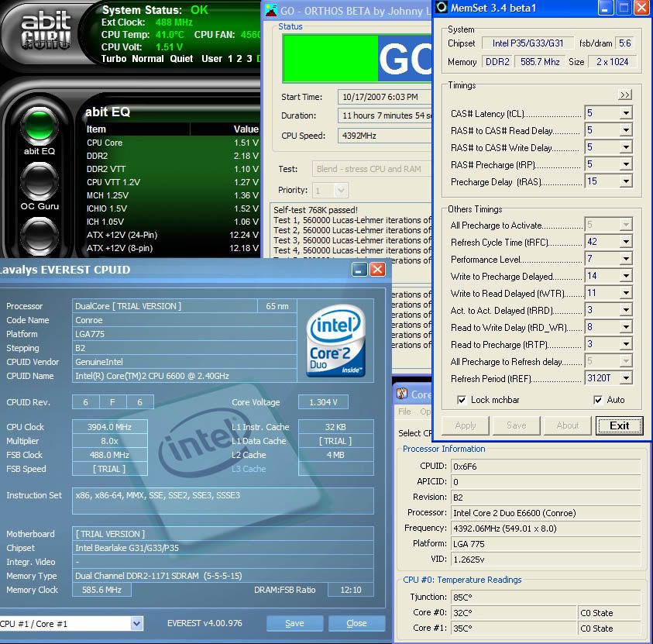Click the abit Guru logo
Image resolution: width=653 pixels, height=644 pixels.
(46, 30)
